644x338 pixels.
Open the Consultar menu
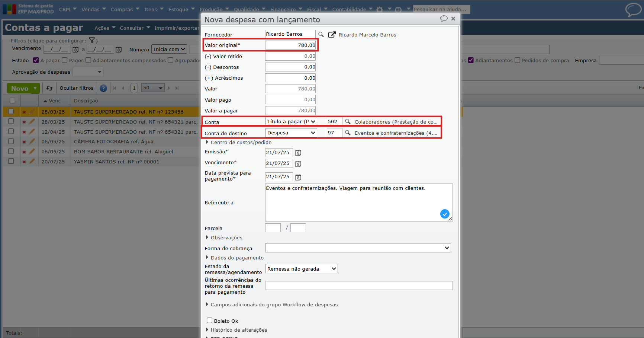[135, 28]
